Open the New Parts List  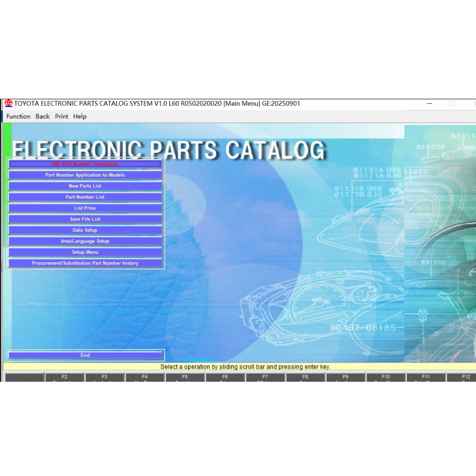click(85, 186)
